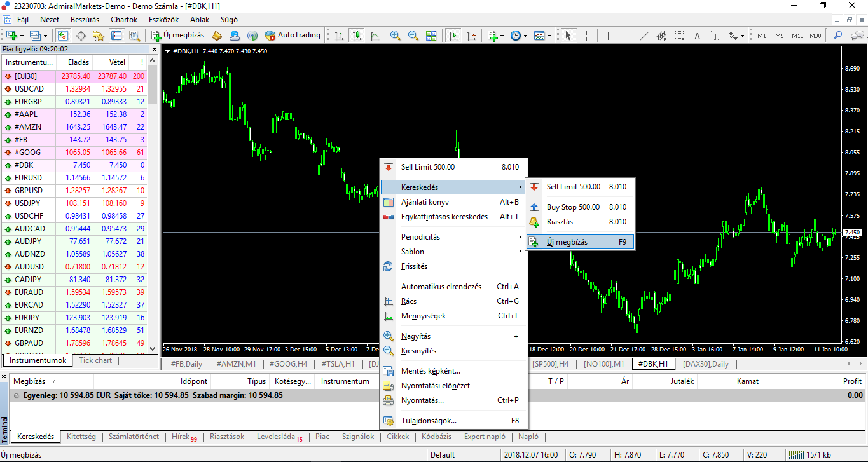Expand the new chart dropdown arrow
The image size is (868, 462).
pos(22,36)
